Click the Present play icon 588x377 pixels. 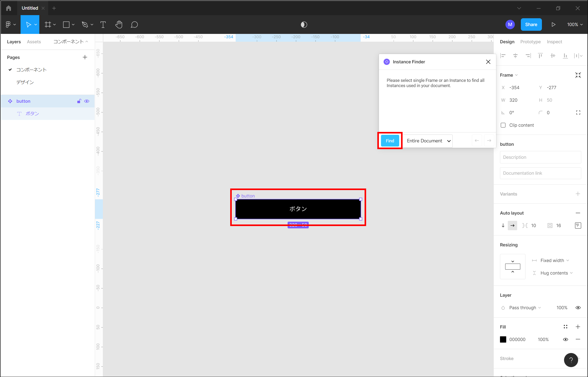(x=553, y=25)
